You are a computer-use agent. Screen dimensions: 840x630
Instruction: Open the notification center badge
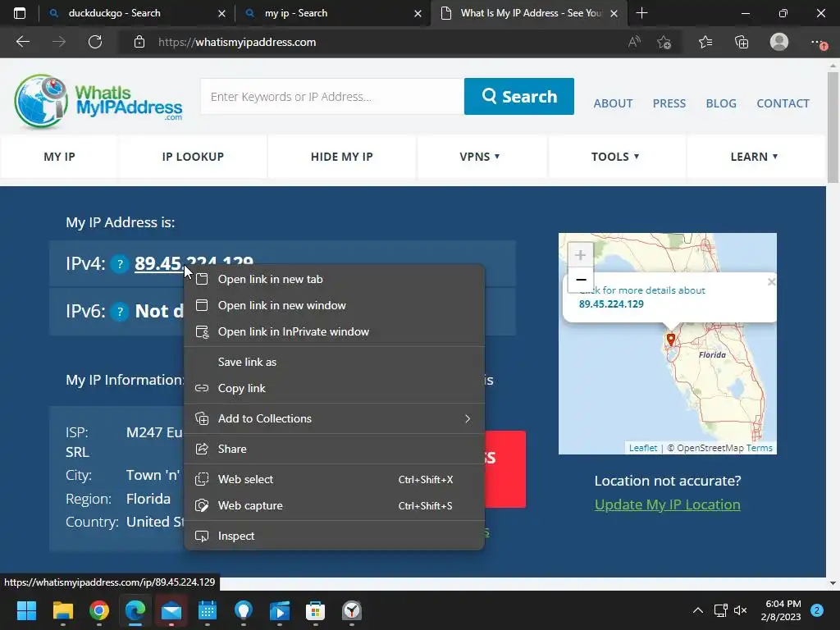pyautogui.click(x=817, y=610)
